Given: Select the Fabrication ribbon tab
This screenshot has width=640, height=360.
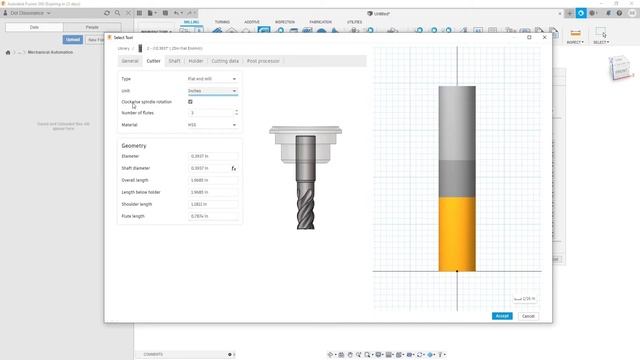Looking at the screenshot, I should 320,22.
